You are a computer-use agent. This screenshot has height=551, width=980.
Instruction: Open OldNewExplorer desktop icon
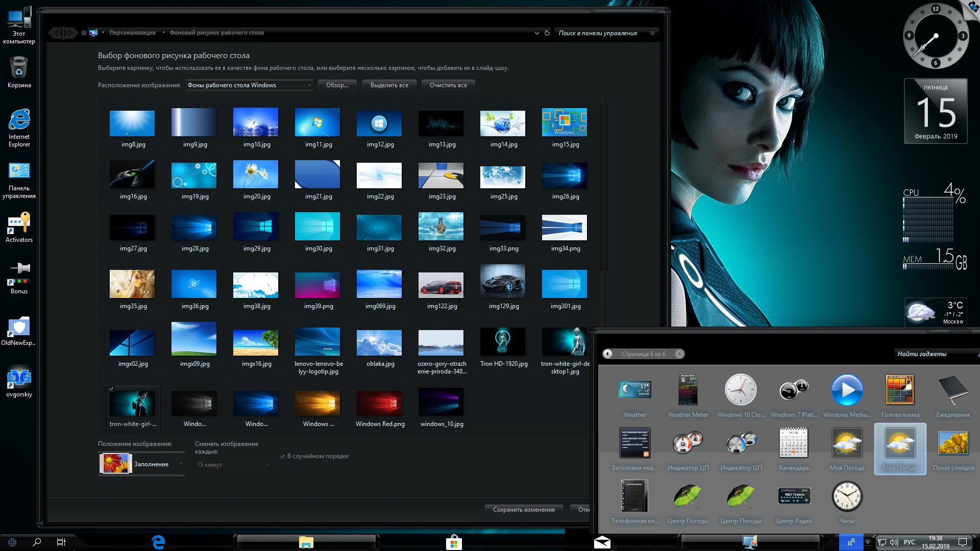[x=19, y=330]
